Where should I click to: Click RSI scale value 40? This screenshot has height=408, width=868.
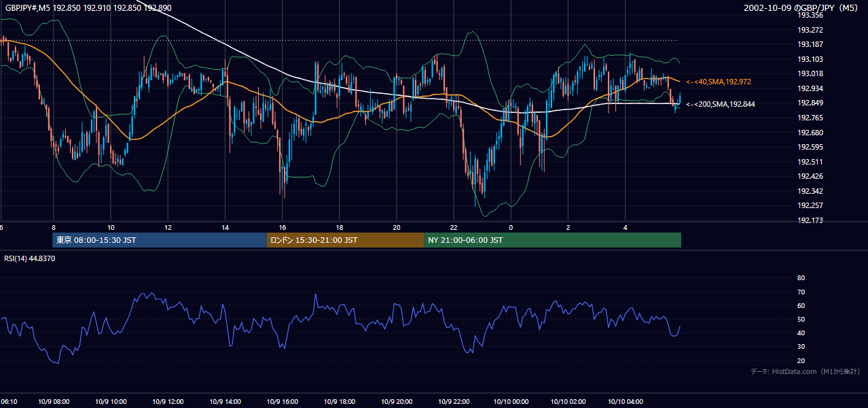(x=801, y=333)
